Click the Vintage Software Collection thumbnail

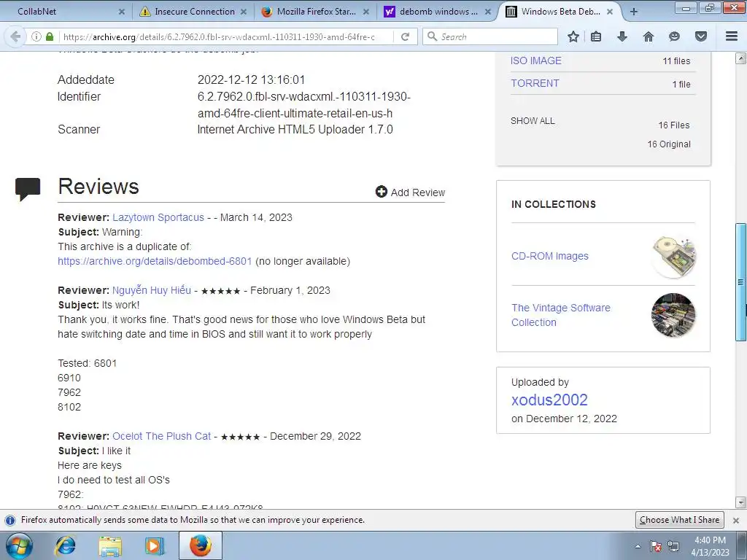coord(673,315)
